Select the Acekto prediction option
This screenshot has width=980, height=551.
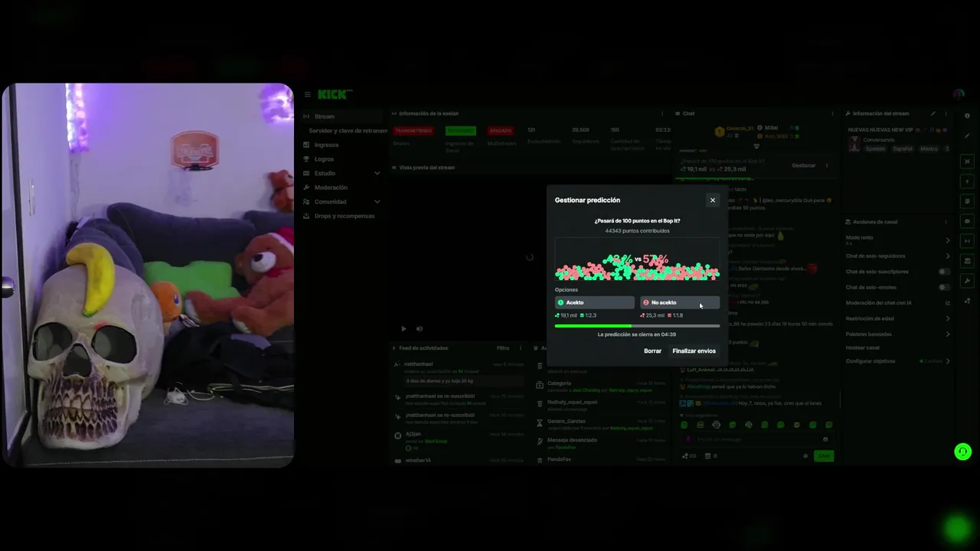pyautogui.click(x=595, y=302)
